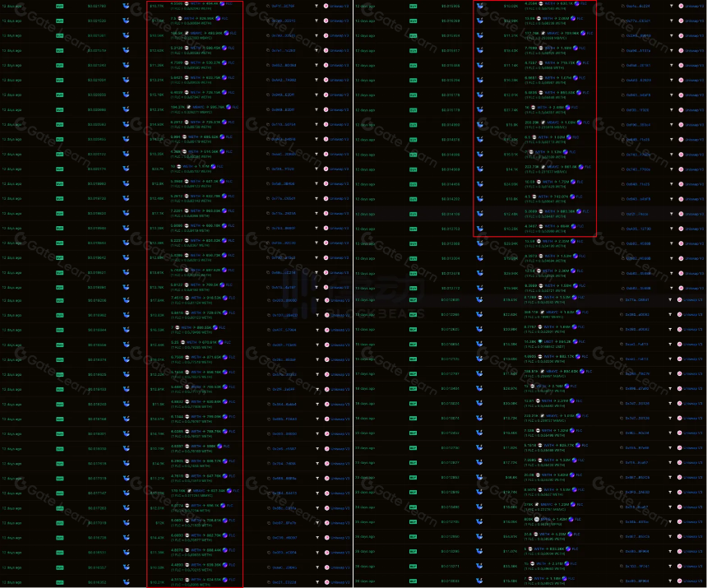Open maker address in 5.3129 WETH → 586.45K row
Image resolution: width=707 pixels, height=588 pixels.
[x=284, y=50]
